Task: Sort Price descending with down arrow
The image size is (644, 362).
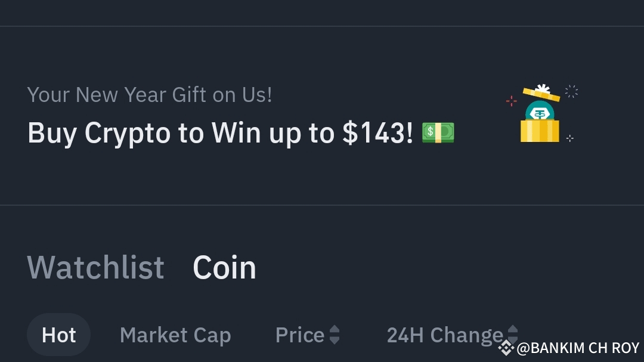Action: (335, 341)
